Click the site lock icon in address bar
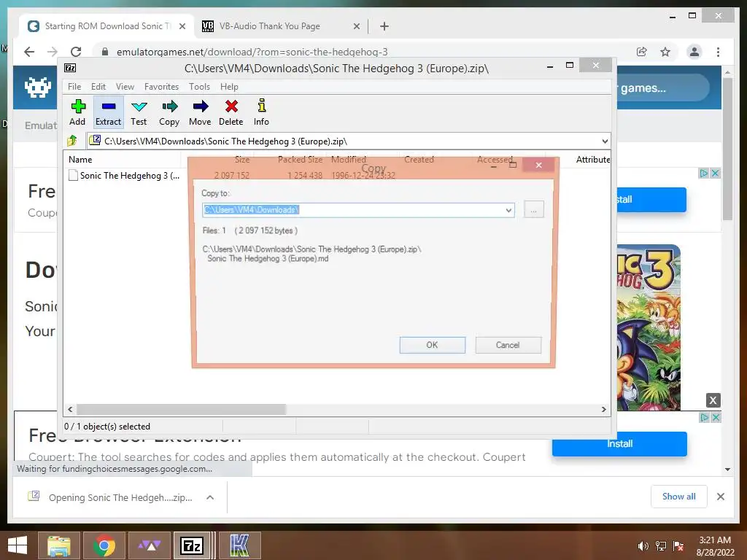 point(105,52)
